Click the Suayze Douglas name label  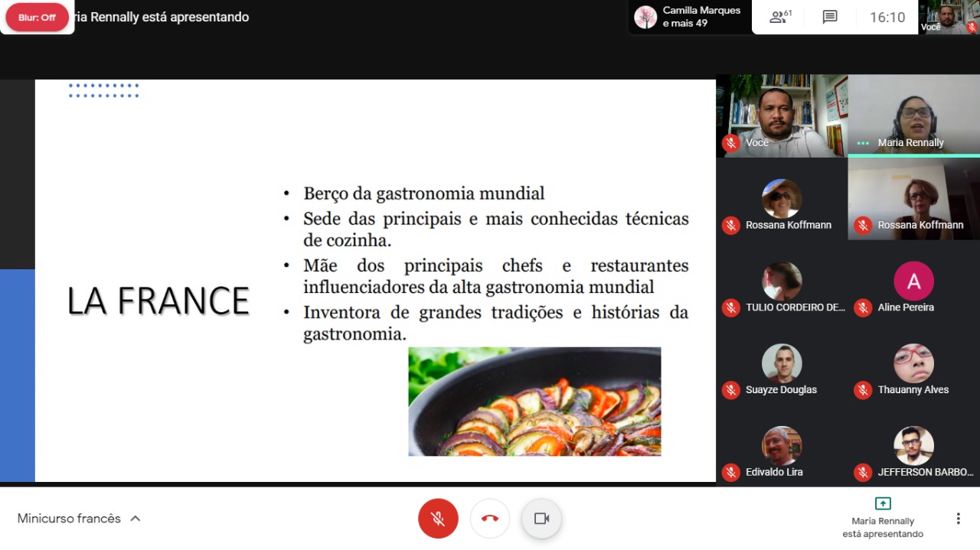781,389
